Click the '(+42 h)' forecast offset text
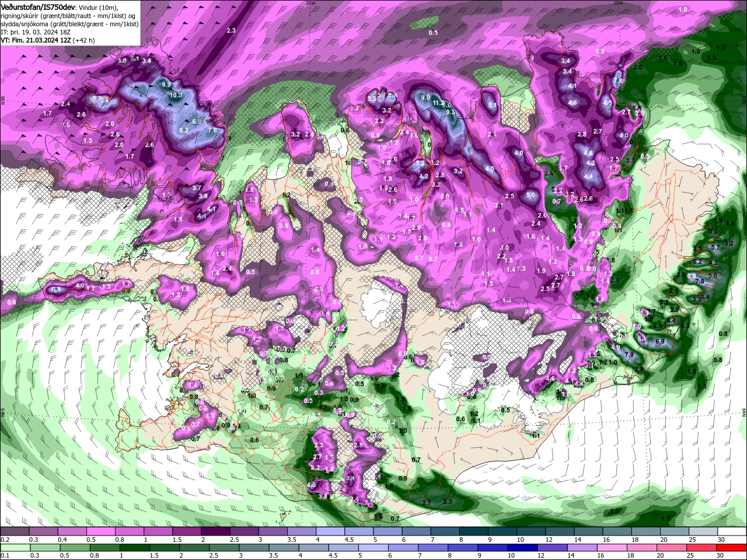Screen dimensions: 747x560 pos(84,40)
